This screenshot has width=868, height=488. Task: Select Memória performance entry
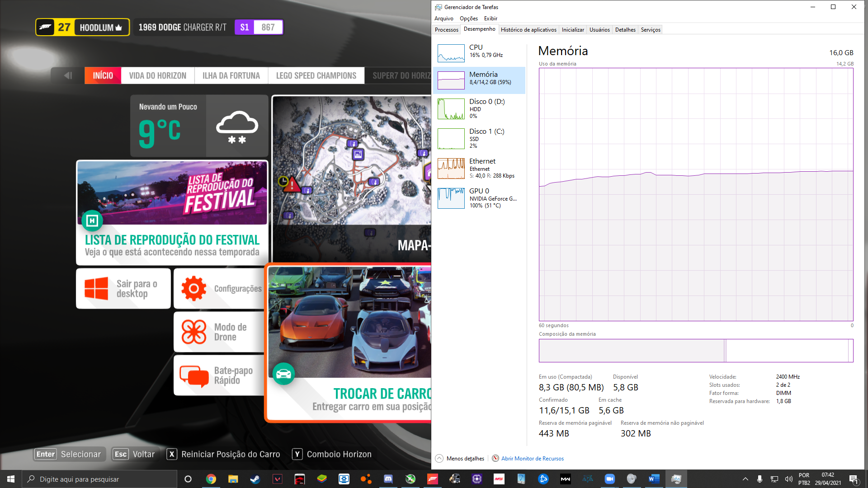(479, 80)
